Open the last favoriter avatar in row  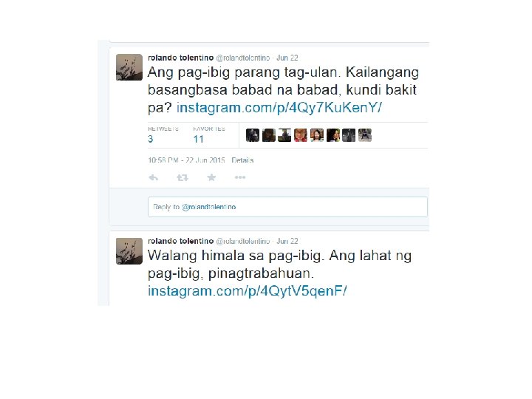[x=365, y=135]
